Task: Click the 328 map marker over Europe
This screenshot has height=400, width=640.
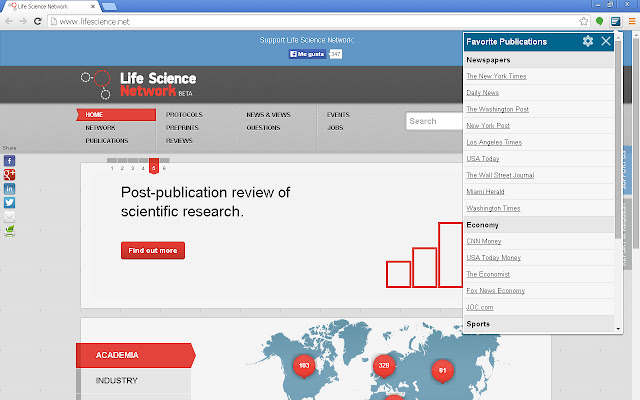Action: tap(384, 366)
